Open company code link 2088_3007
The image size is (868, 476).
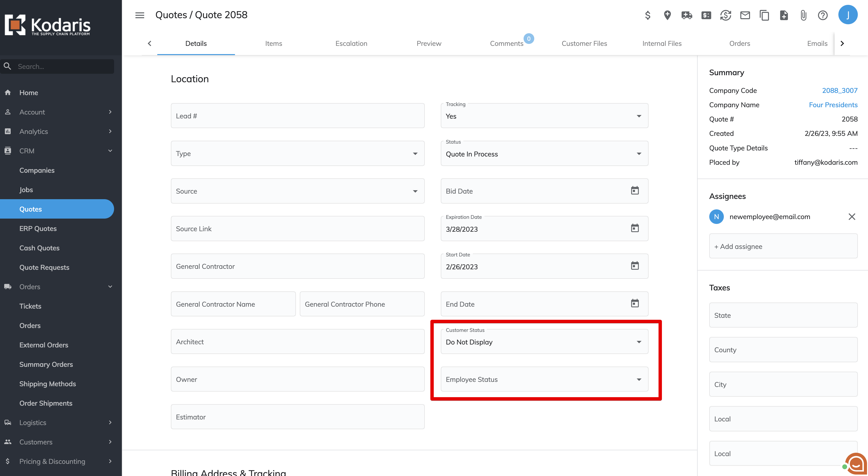pos(839,91)
